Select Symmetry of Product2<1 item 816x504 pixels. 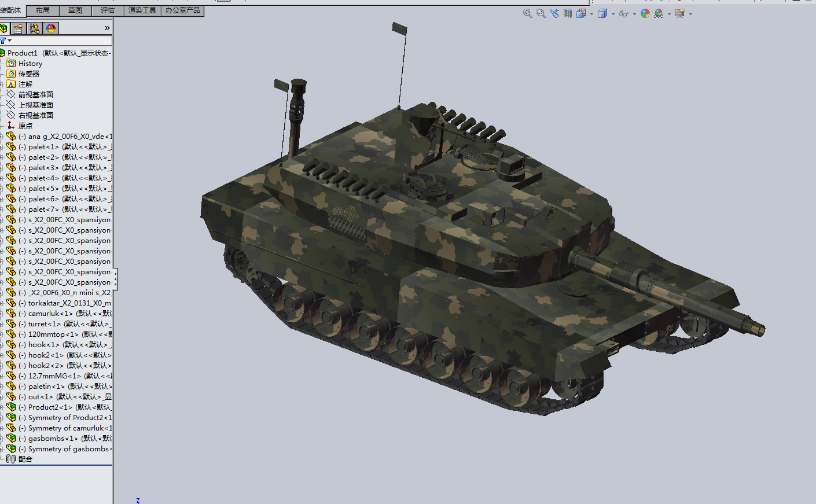tap(59, 418)
